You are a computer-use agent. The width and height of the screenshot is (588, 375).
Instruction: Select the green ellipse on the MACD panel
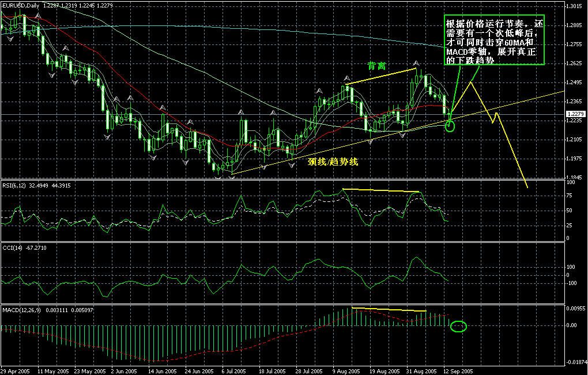tap(459, 327)
